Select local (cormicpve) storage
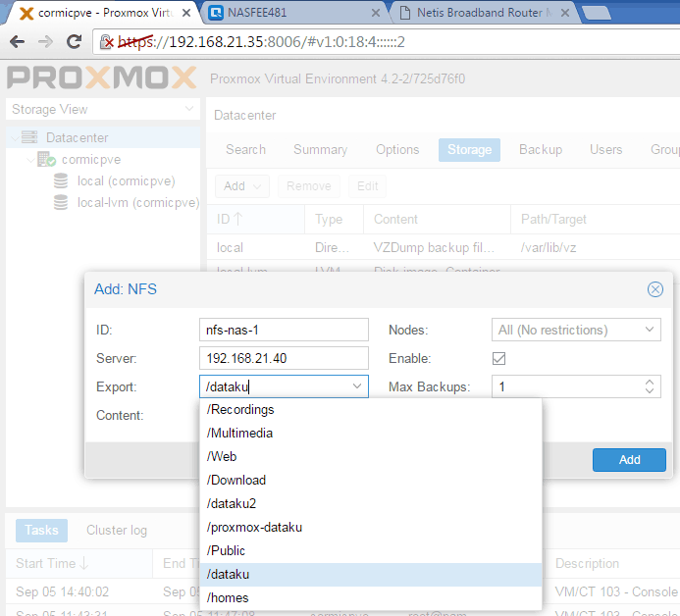 coord(127,180)
